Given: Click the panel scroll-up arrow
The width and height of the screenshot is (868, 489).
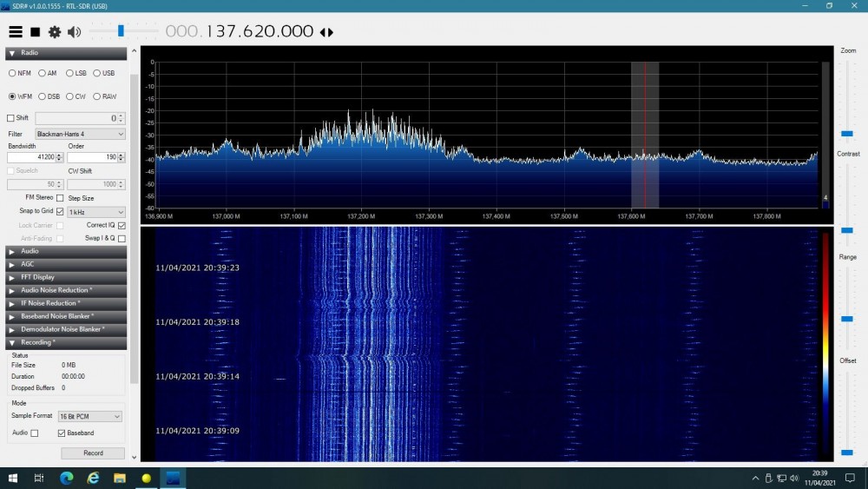Looking at the screenshot, I should click(134, 51).
